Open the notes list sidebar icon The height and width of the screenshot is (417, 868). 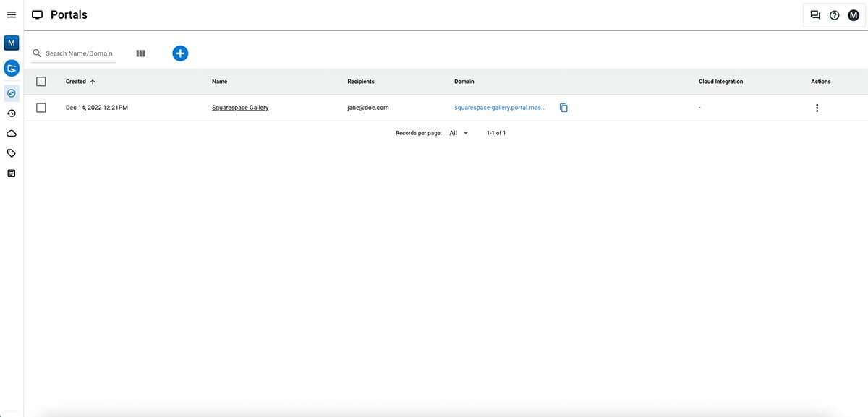12,173
